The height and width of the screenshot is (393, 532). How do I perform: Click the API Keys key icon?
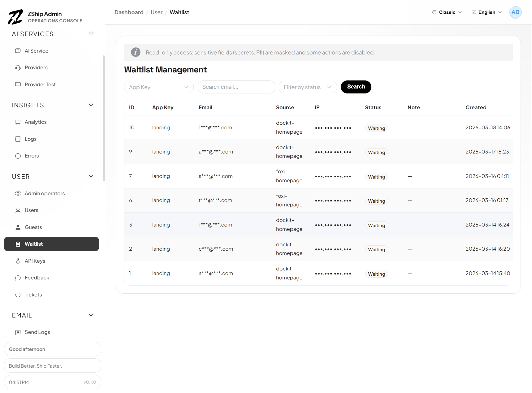(18, 261)
